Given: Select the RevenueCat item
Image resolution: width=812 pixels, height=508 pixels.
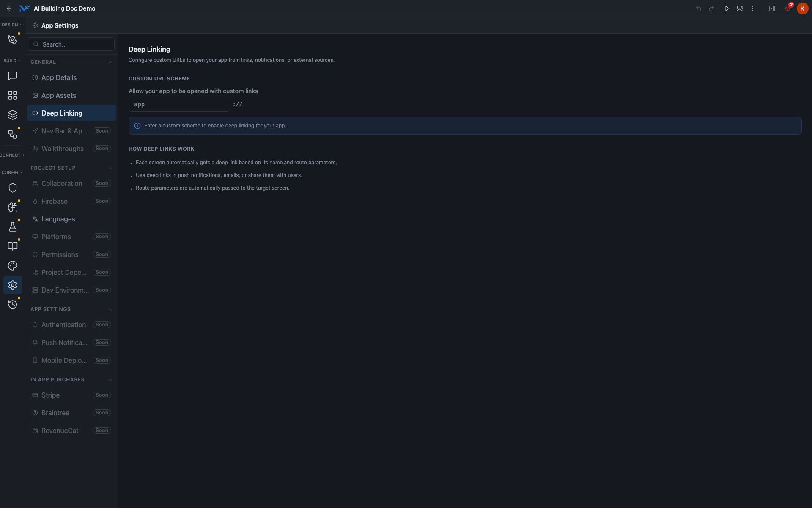Looking at the screenshot, I should [x=71, y=431].
